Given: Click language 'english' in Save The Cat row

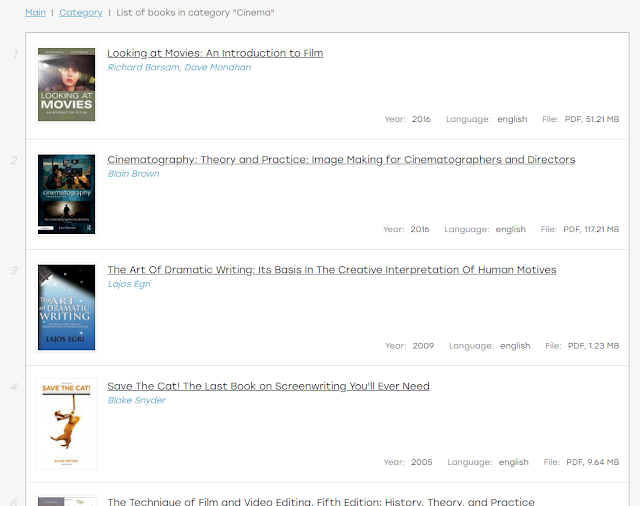Looking at the screenshot, I should coord(513,462).
